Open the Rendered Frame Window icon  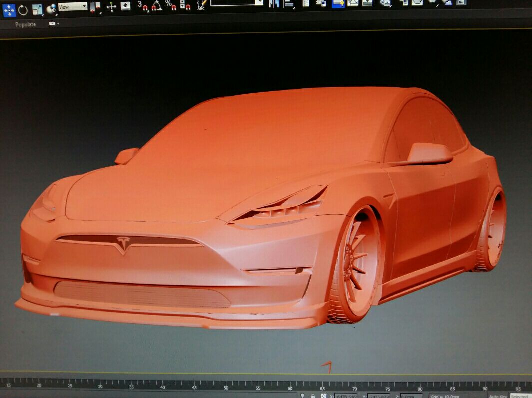coord(417,2)
